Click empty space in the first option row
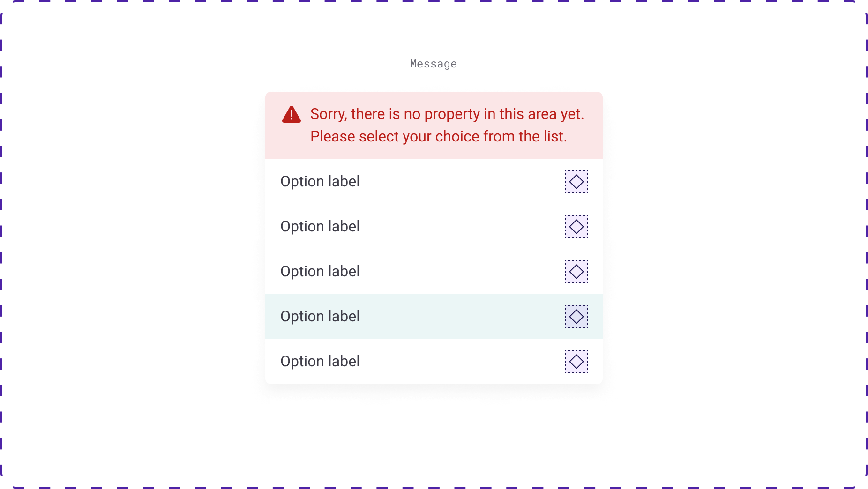This screenshot has height=489, width=868. pos(462,182)
